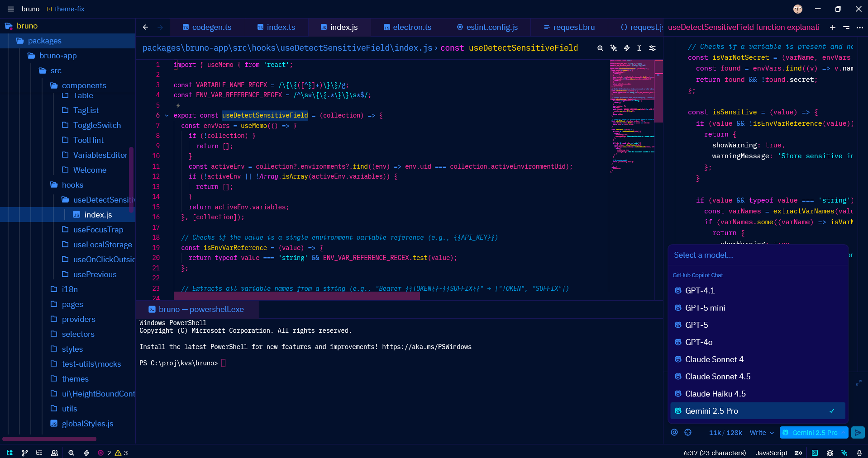Toggle the selections cursor icon in editor toolbar
The width and height of the screenshot is (868, 458).
[x=639, y=48]
